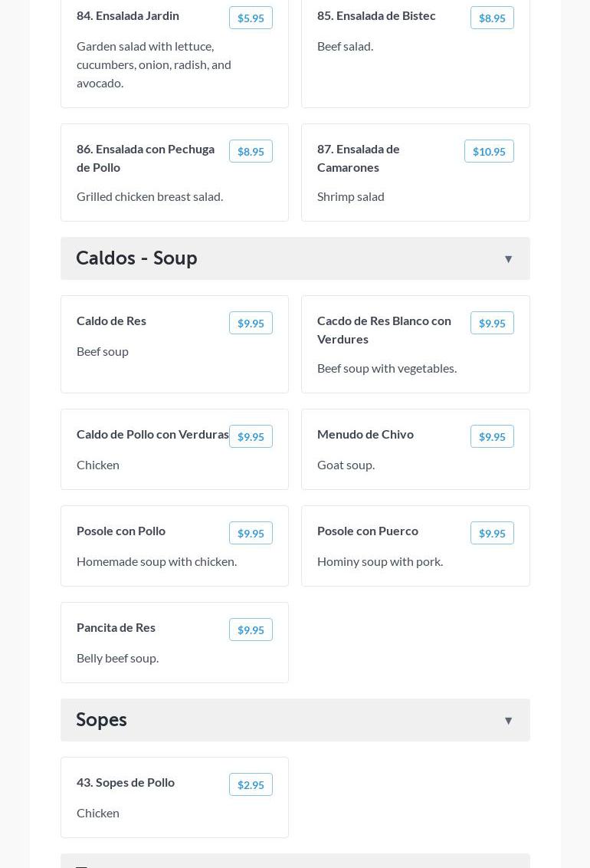Open the Ensalada de Camarones item title
The height and width of the screenshot is (868, 590).
click(359, 158)
